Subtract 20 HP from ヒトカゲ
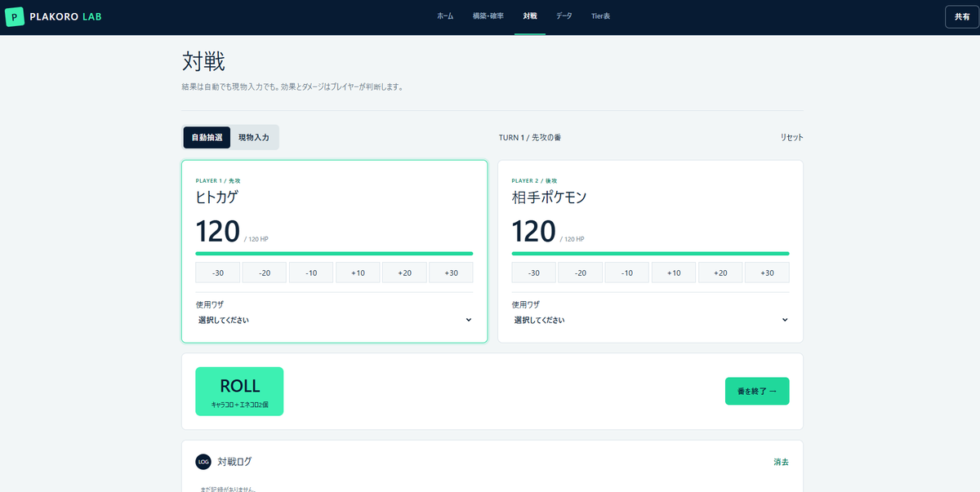980x492 pixels. 265,273
